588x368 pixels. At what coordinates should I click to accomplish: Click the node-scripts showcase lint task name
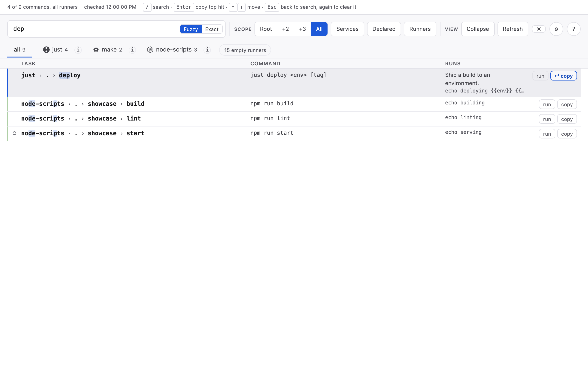(81, 118)
